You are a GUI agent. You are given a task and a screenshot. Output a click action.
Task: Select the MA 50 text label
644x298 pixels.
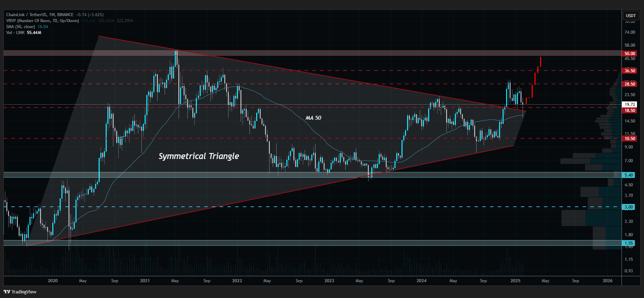pos(313,118)
